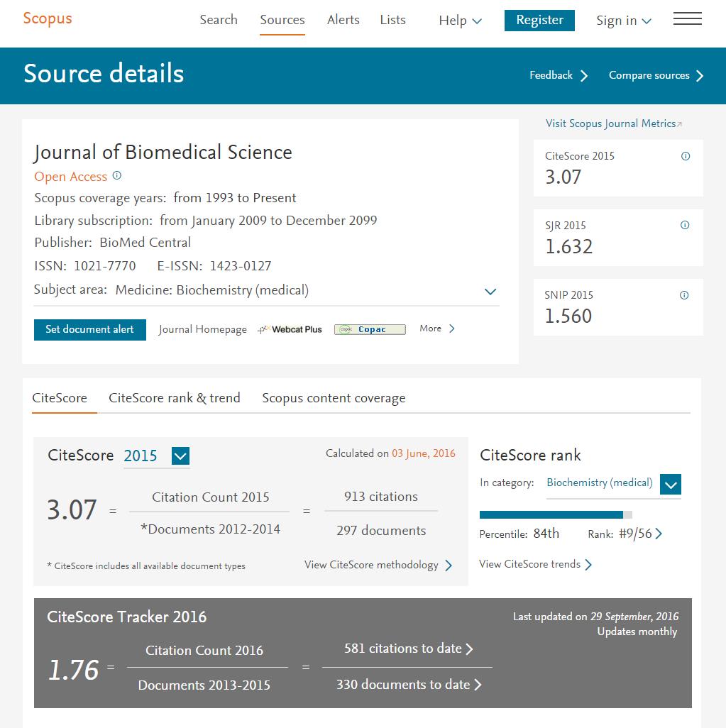Screen dimensions: 726x728
Task: Click the Journal of Biomedical Science title
Action: pyautogui.click(x=163, y=153)
